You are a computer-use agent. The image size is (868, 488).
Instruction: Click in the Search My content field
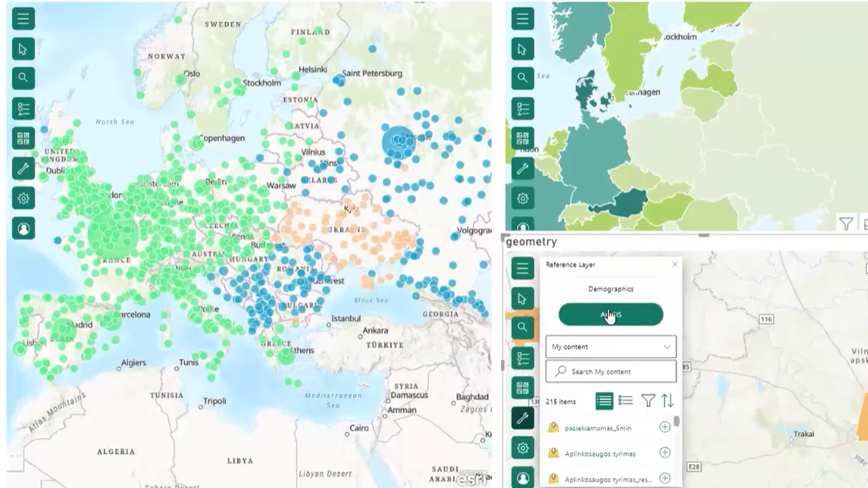[x=615, y=371]
